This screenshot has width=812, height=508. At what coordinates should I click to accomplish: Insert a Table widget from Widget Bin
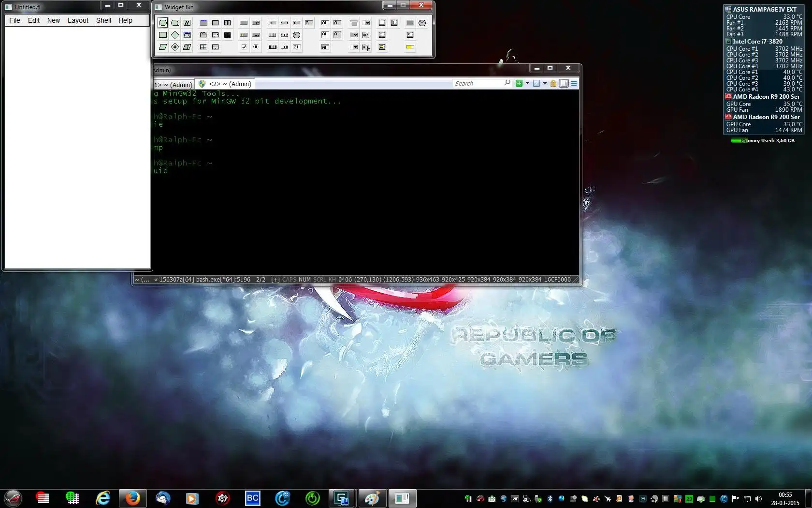point(228,35)
